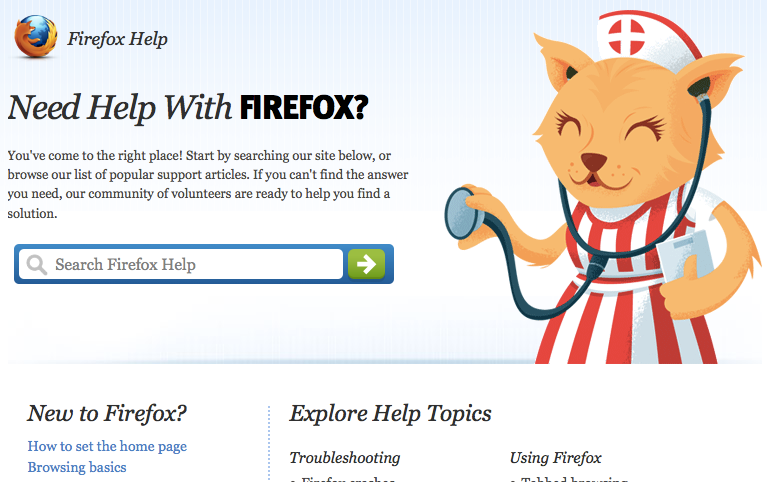Screen dimensions: 767x482
Task: Select the Troubleshooting topic heading
Action: pos(345,458)
